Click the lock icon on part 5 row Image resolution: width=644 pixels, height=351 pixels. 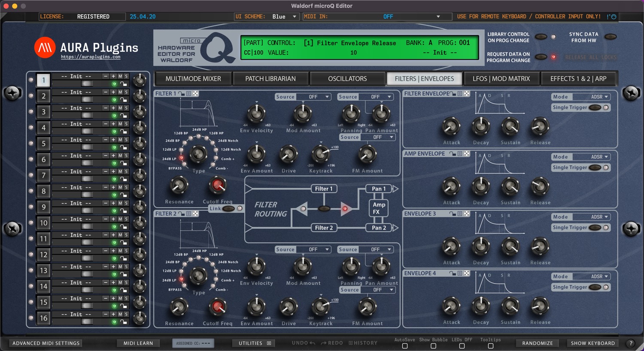pyautogui.click(x=123, y=147)
